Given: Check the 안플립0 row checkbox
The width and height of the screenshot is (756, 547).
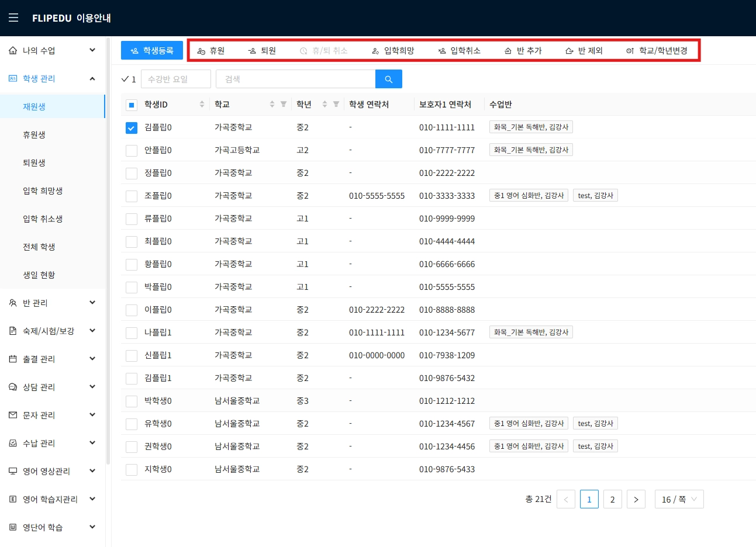Looking at the screenshot, I should tap(132, 151).
